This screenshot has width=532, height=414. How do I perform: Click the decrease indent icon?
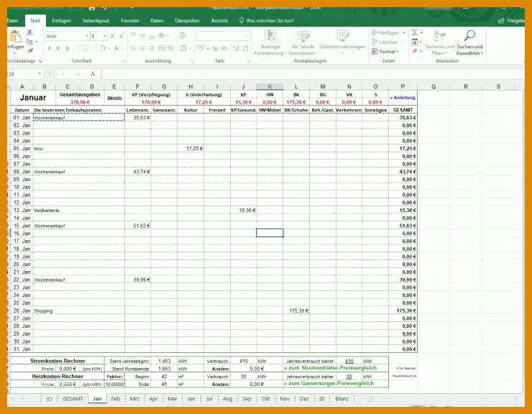tap(162, 49)
